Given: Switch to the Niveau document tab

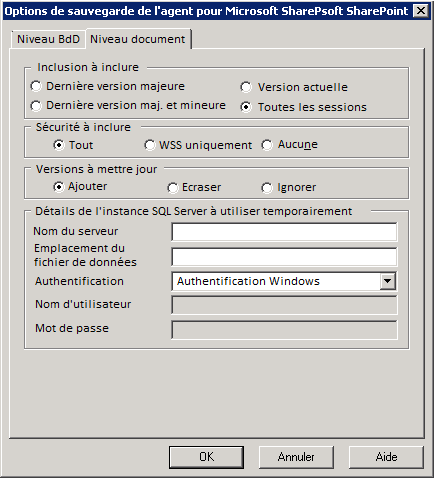Looking at the screenshot, I should pyautogui.click(x=138, y=39).
